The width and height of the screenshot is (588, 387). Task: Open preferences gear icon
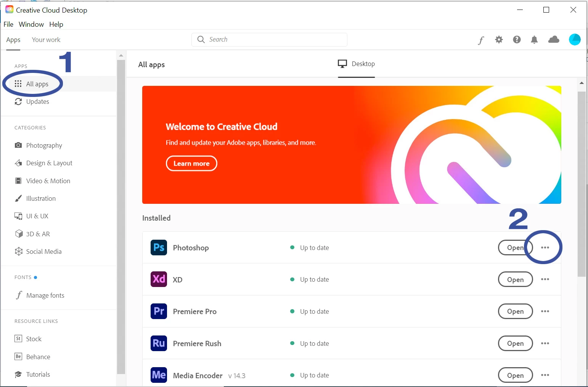pyautogui.click(x=499, y=39)
